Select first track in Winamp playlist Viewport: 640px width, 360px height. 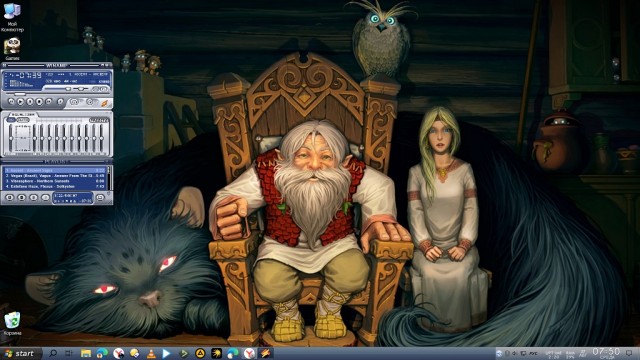click(55, 170)
